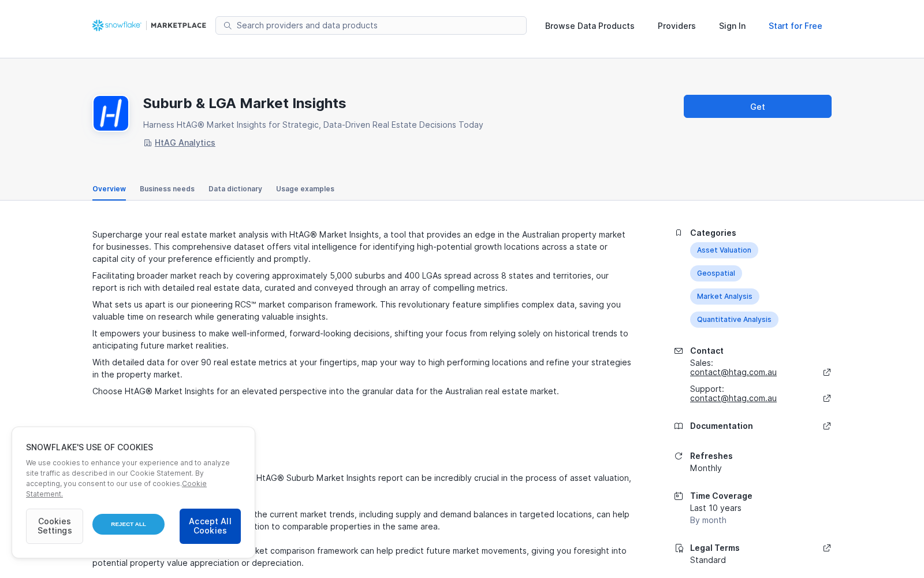Click the HtAG Analytics product logo
The width and height of the screenshot is (924, 578).
tap(111, 113)
